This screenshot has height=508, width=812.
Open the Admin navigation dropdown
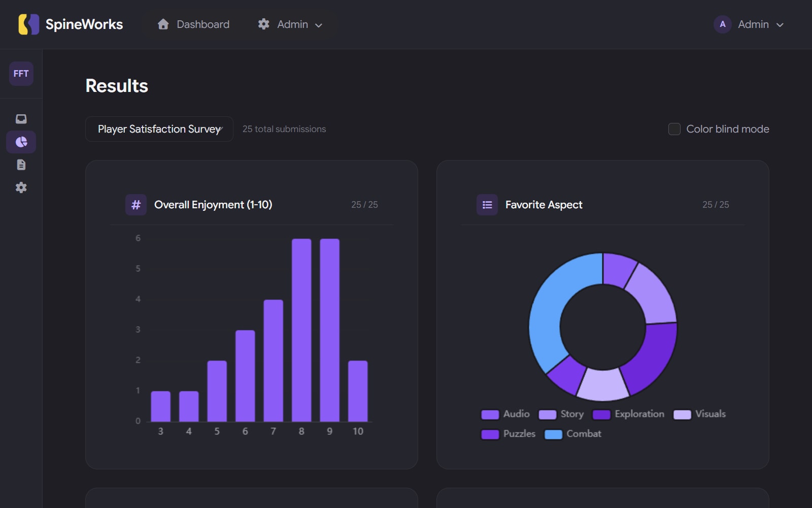point(289,24)
